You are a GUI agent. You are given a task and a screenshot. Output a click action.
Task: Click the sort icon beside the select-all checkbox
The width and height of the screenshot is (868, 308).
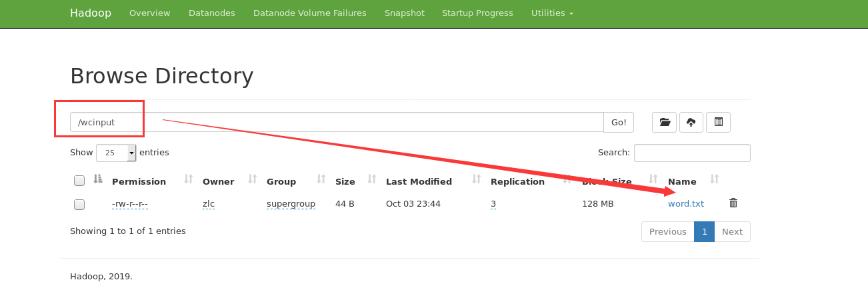pyautogui.click(x=98, y=179)
